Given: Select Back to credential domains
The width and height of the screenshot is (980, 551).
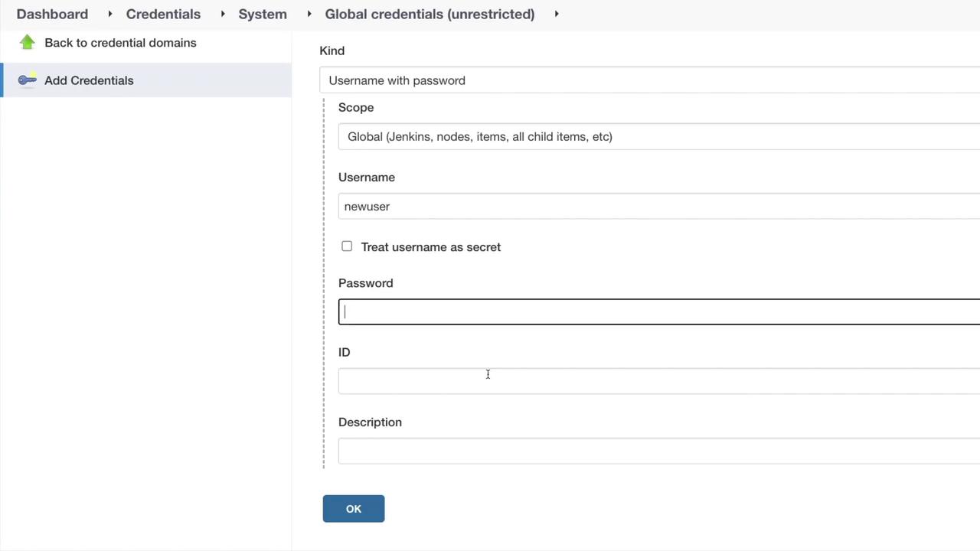Looking at the screenshot, I should (x=120, y=43).
